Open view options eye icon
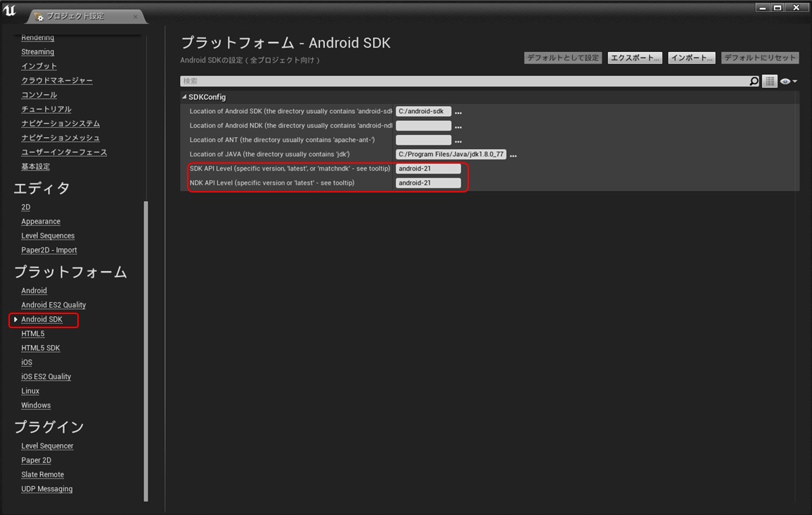 [785, 82]
